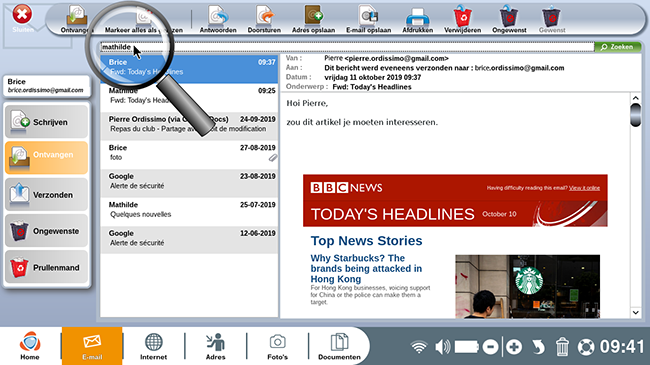Open the Quelques nouvelles email from Mathilde
Image resolution: width=650 pixels, height=365 pixels.
click(x=189, y=209)
